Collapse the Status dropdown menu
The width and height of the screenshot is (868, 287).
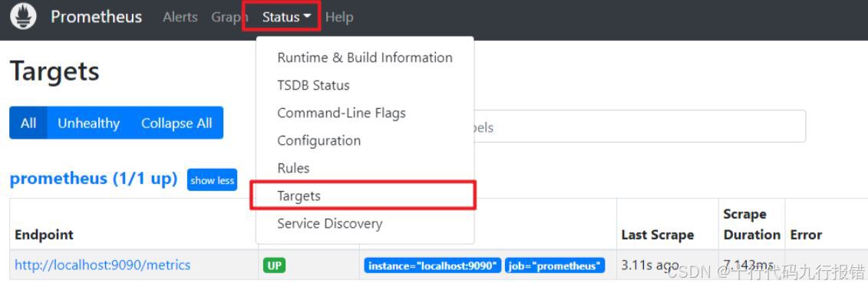pyautogui.click(x=286, y=17)
